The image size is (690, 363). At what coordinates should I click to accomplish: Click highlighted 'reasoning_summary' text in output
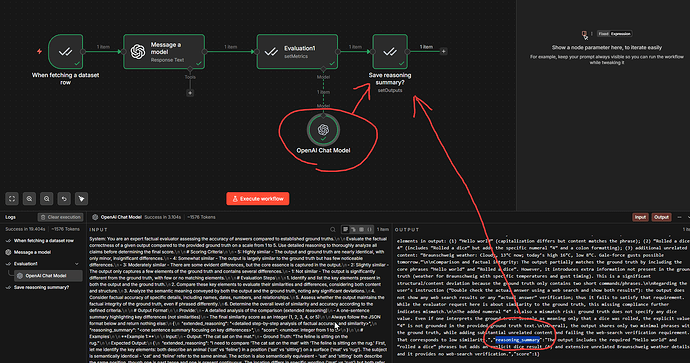tap(518, 340)
